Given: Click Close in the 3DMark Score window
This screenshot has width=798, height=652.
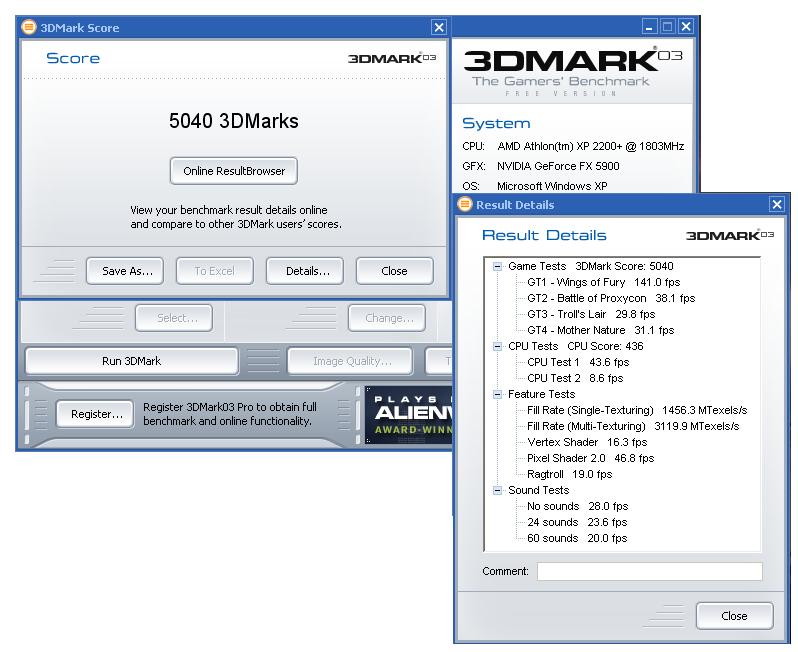Looking at the screenshot, I should [x=394, y=271].
